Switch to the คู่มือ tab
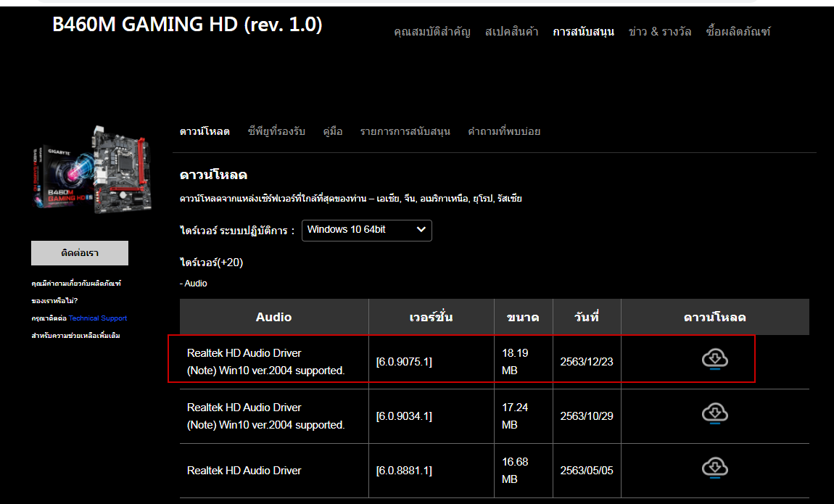 pos(333,131)
